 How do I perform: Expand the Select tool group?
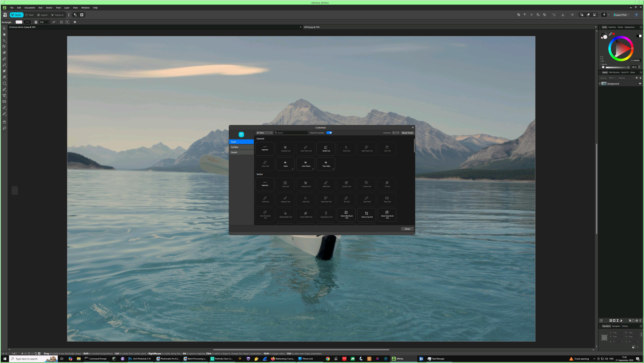(285, 164)
